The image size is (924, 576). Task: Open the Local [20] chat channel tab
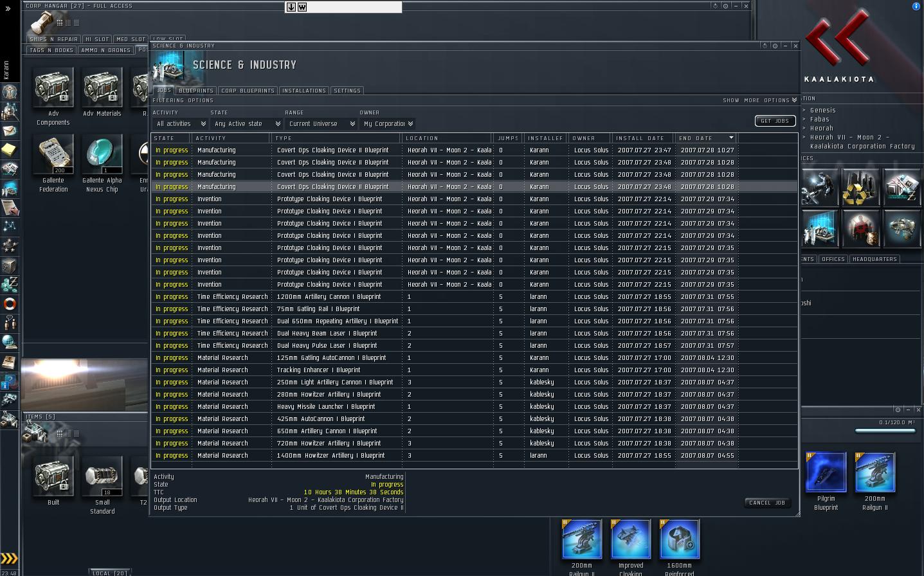coord(110,573)
